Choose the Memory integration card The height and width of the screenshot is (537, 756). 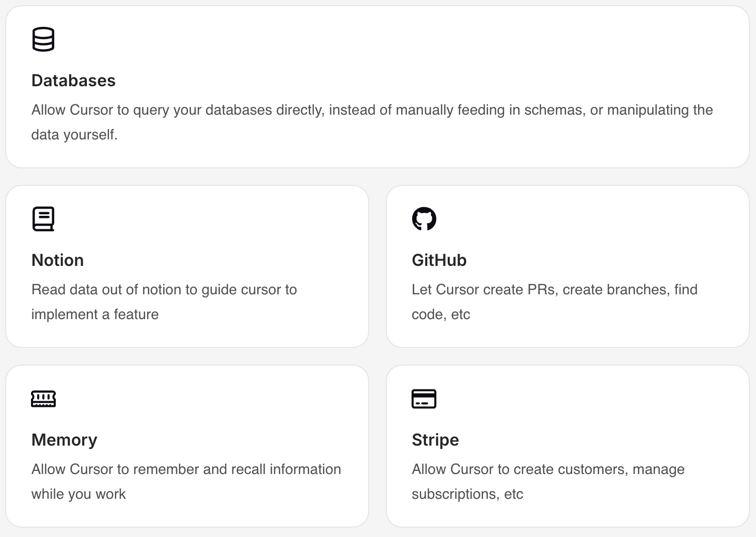tap(187, 446)
